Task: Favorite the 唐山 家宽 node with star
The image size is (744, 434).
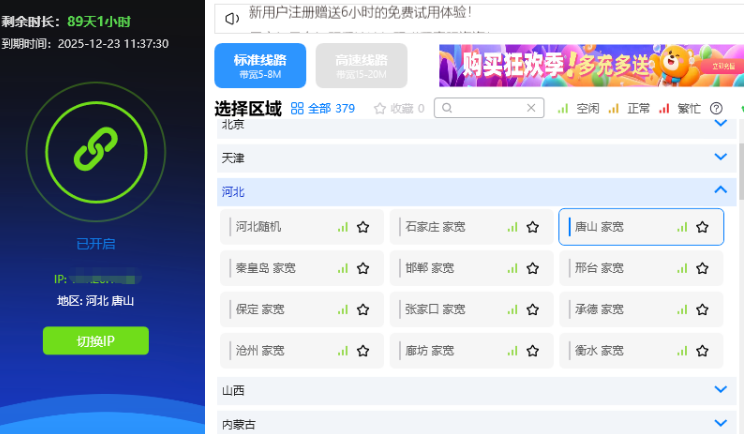Action: (x=702, y=227)
